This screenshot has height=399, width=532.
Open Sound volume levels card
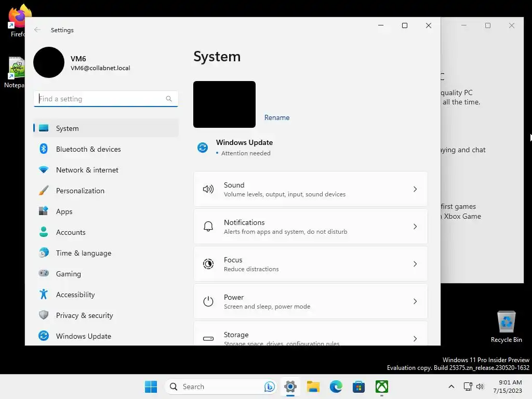pos(311,189)
